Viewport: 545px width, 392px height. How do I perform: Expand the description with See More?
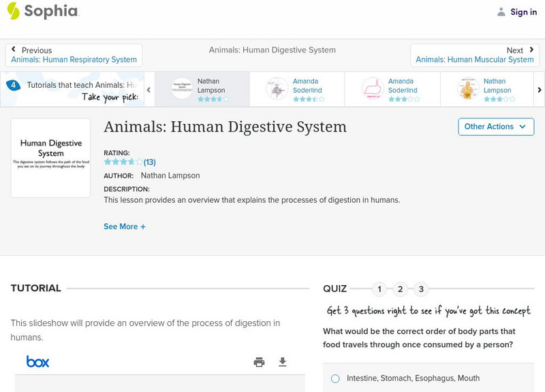(x=125, y=226)
